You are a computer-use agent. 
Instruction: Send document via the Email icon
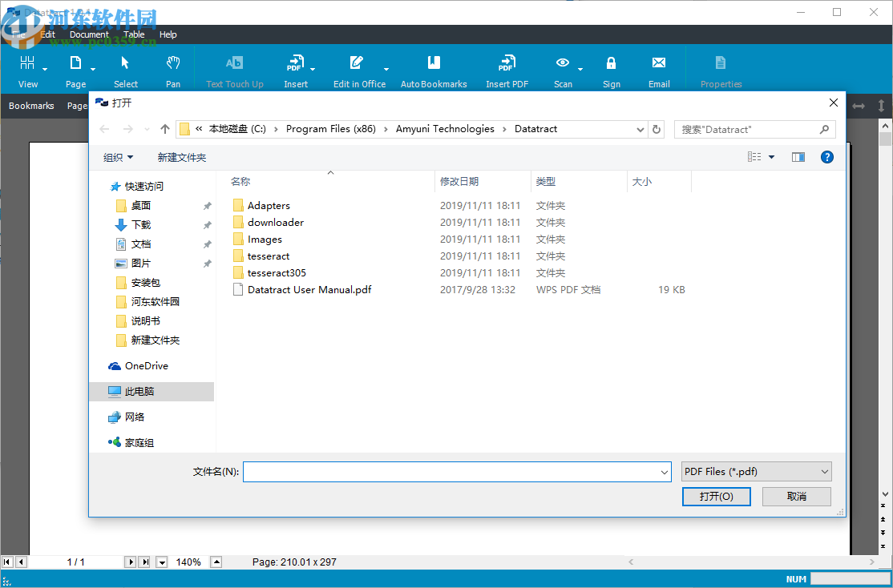pyautogui.click(x=659, y=69)
